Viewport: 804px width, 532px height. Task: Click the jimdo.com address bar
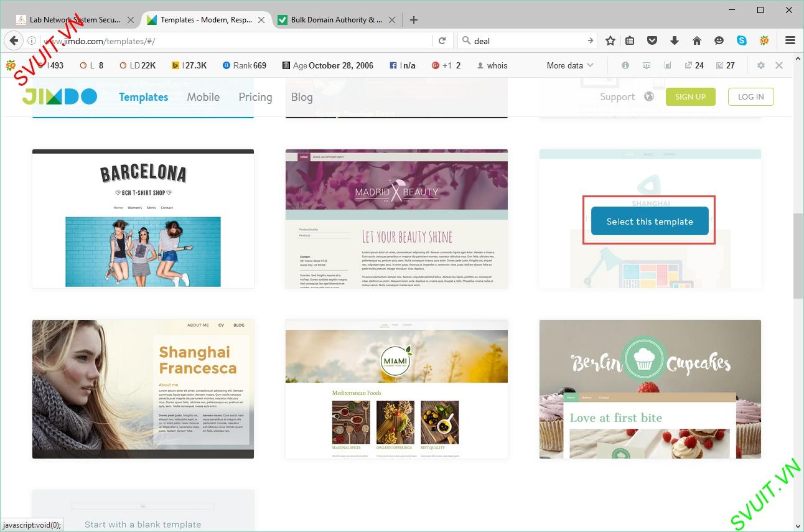pos(236,41)
